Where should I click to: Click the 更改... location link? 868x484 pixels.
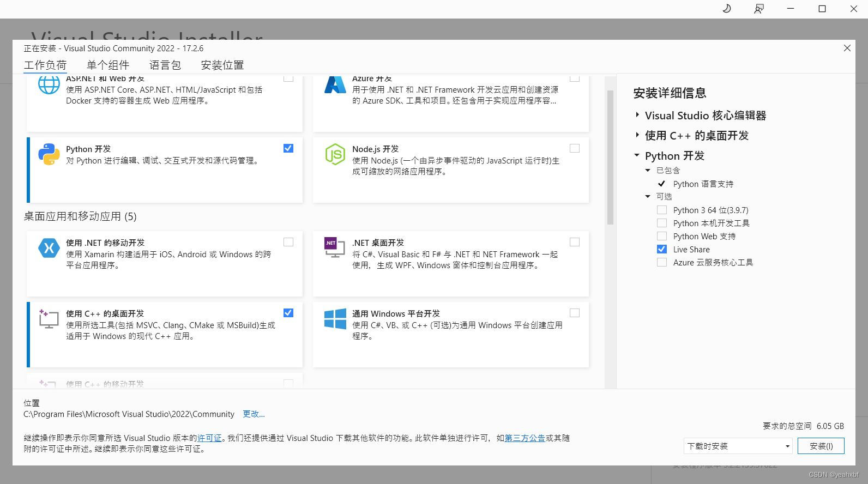tap(254, 414)
